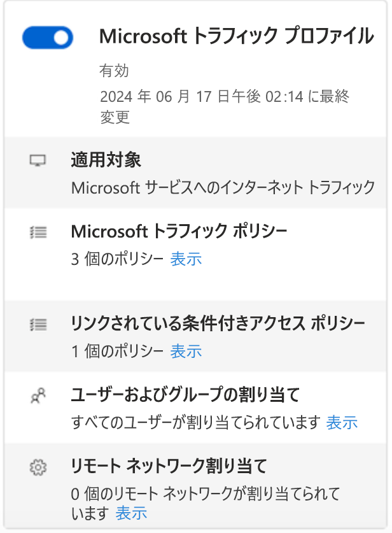Click the policy list icon beside 条件付きアクセス ポリシー

tap(38, 324)
